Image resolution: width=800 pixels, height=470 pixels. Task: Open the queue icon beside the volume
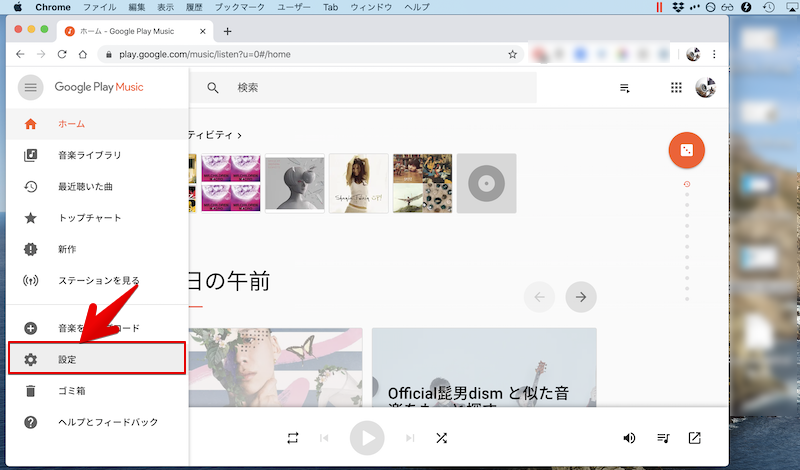[x=662, y=438]
